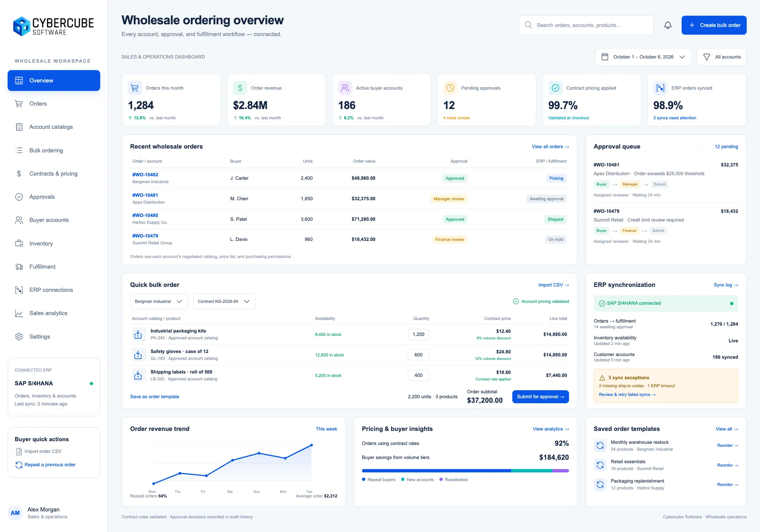Navigate to ERP connections
Viewport: 760px width, 532px height.
[54, 290]
